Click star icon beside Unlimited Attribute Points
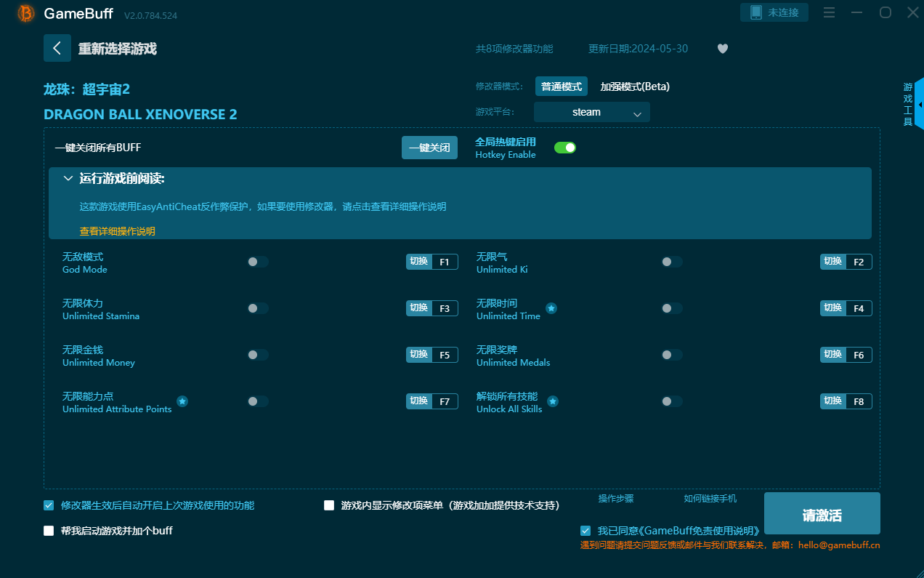Image resolution: width=924 pixels, height=578 pixels. click(x=182, y=401)
